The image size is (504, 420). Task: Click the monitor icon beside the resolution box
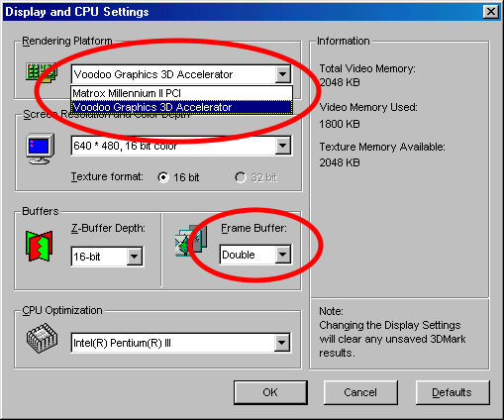point(41,148)
